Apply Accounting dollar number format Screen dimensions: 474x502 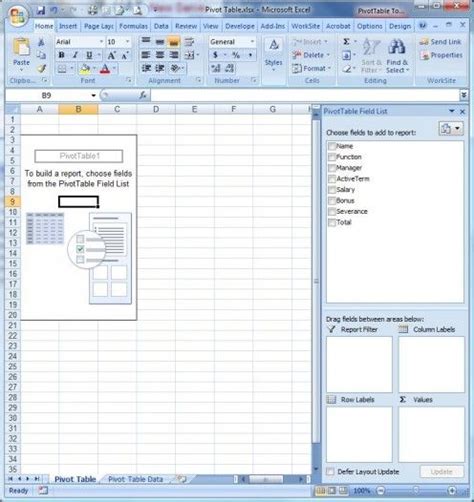tap(215, 55)
